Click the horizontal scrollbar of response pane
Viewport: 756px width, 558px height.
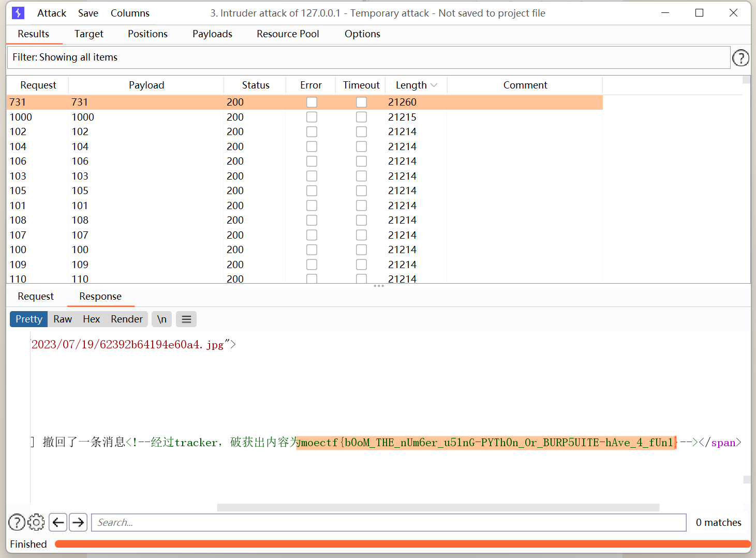click(x=438, y=507)
